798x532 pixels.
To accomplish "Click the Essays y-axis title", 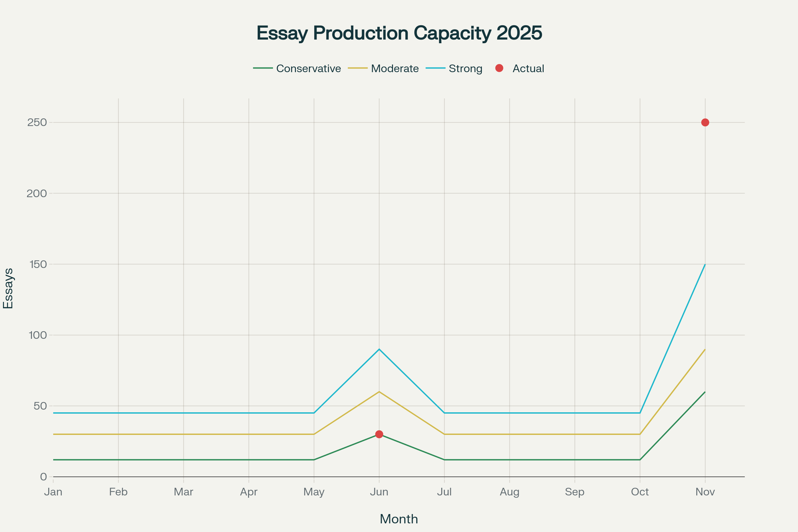I will tap(8, 288).
